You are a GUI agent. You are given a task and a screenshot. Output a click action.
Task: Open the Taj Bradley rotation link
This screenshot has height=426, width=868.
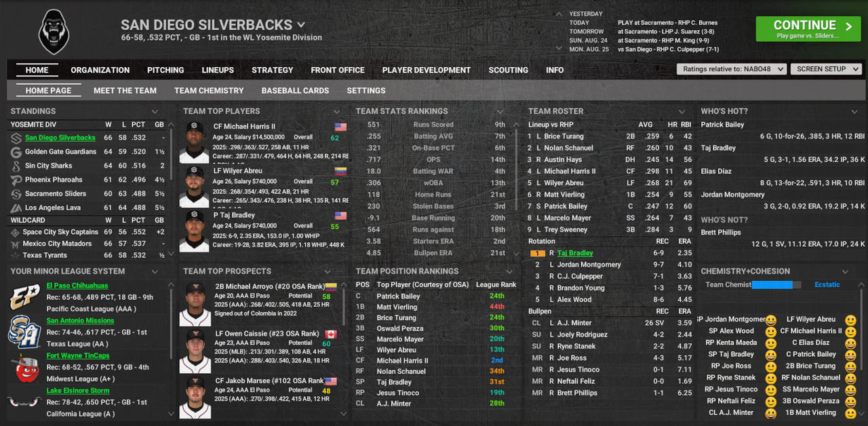575,253
